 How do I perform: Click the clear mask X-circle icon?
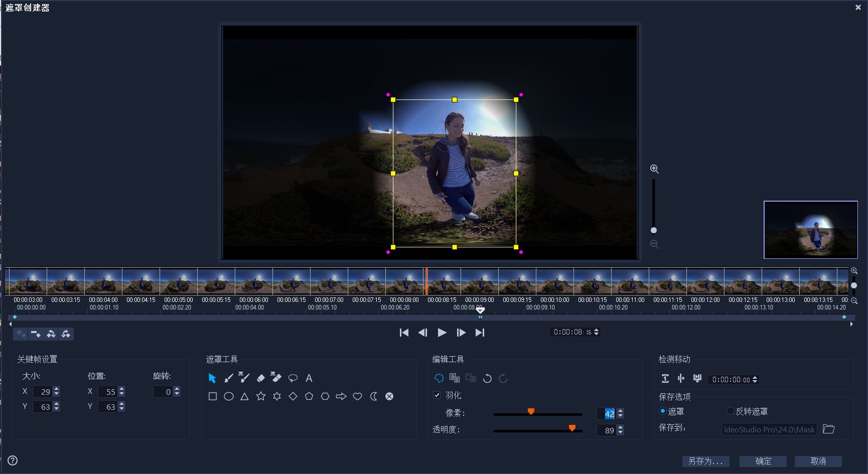coord(389,396)
